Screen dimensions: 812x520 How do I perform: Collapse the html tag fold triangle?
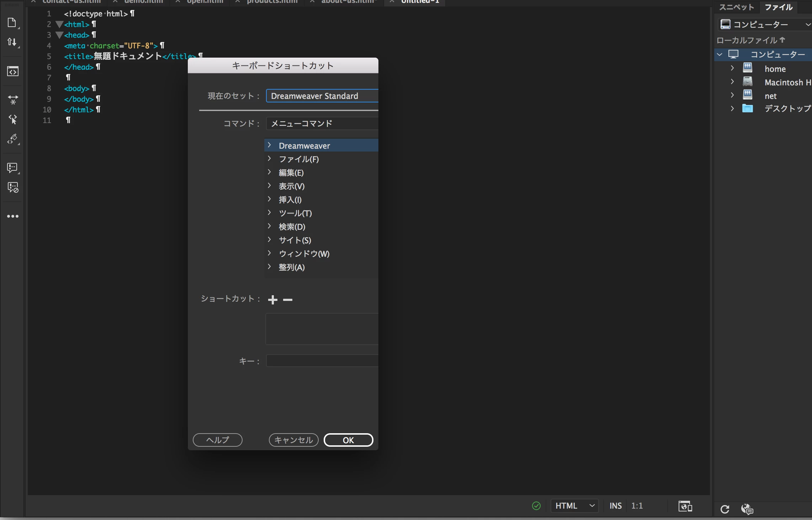point(59,24)
